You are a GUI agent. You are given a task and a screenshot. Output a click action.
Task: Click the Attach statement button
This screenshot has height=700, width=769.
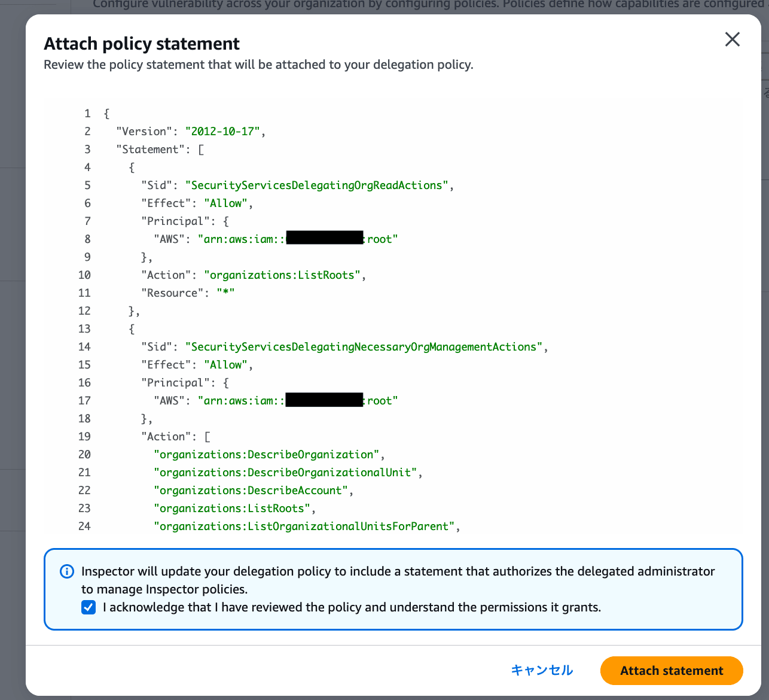672,671
